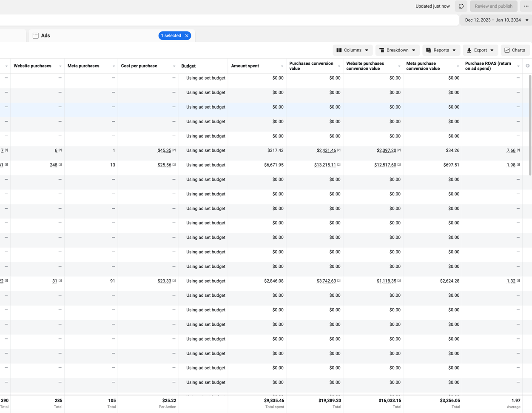The image size is (532, 413).
Task: Click the $2,397.20 website conversion value
Action: [x=386, y=151]
